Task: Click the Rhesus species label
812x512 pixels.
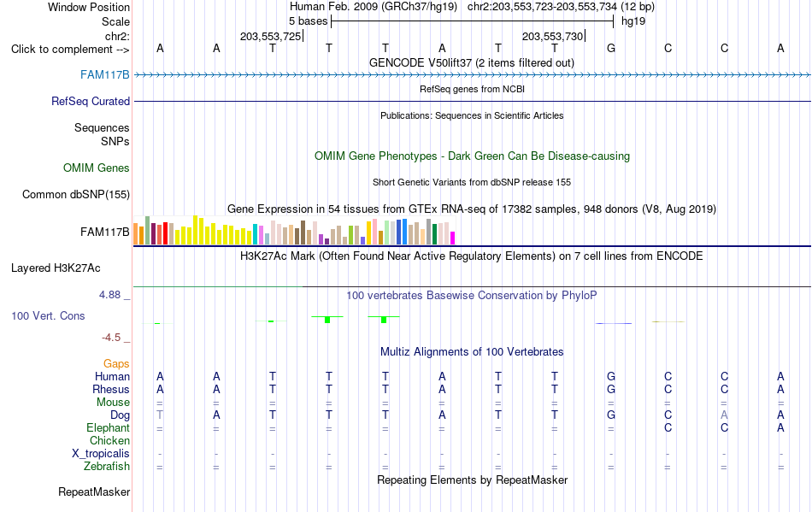Action: (x=111, y=390)
